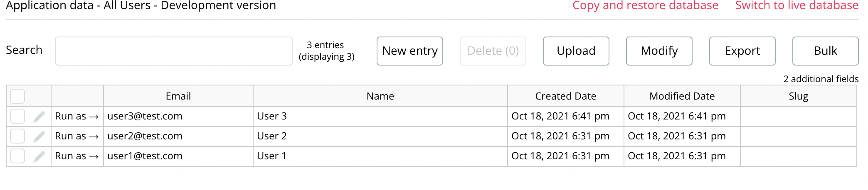Viewport: 868px width, 190px height.
Task: Run as user2@test.com
Action: (77, 136)
